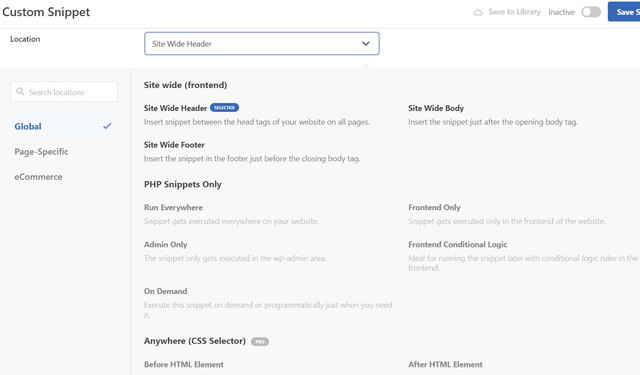This screenshot has width=640, height=375.
Task: Click the Anywhere (CSS Selector) heading
Action: [195, 341]
